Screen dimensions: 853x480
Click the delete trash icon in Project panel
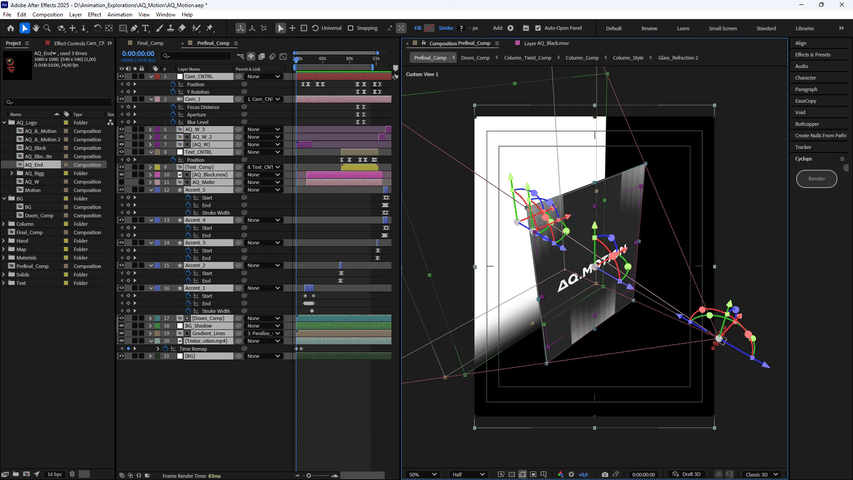pyautogui.click(x=72, y=475)
